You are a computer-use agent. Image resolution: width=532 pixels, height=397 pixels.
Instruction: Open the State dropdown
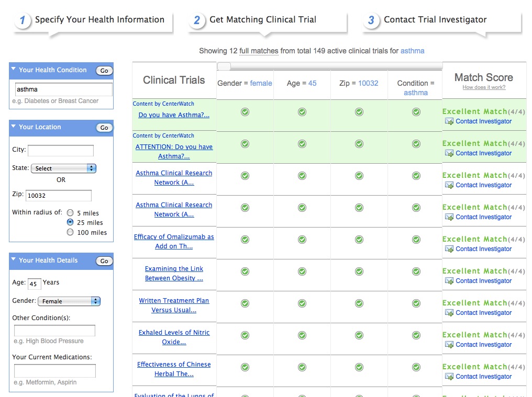click(63, 168)
